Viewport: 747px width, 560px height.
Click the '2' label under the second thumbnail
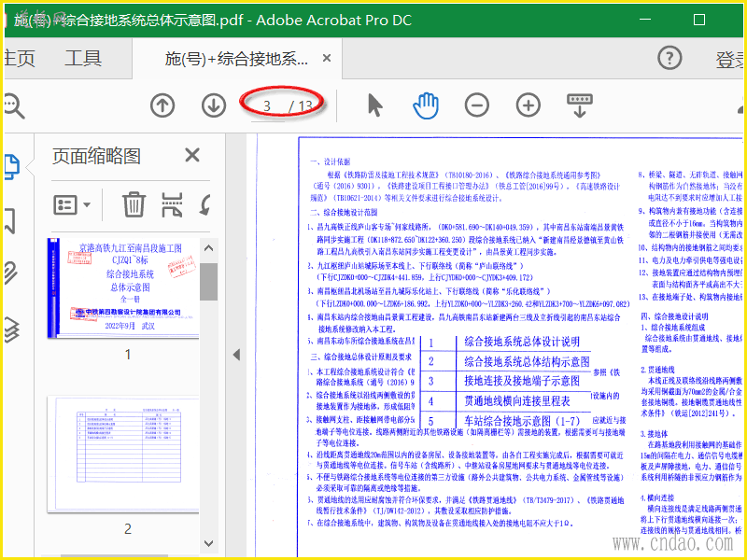[128, 528]
